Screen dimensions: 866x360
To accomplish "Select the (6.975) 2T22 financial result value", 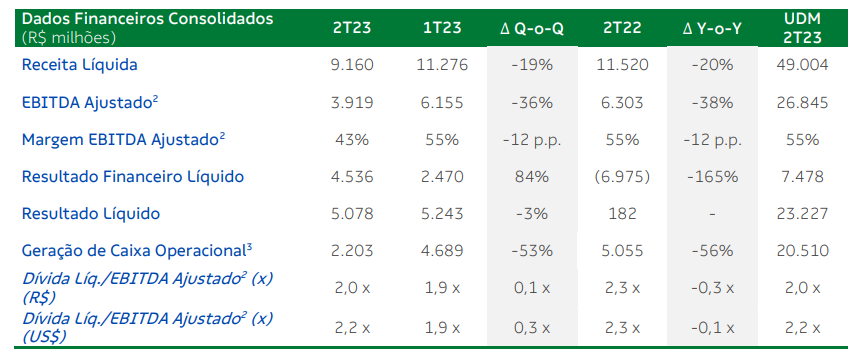I will pos(622,177).
